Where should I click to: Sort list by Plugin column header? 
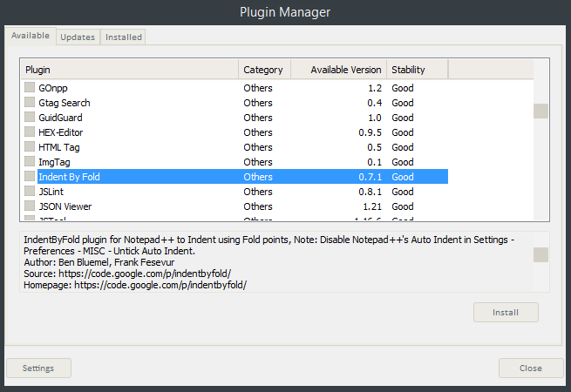tap(130, 70)
